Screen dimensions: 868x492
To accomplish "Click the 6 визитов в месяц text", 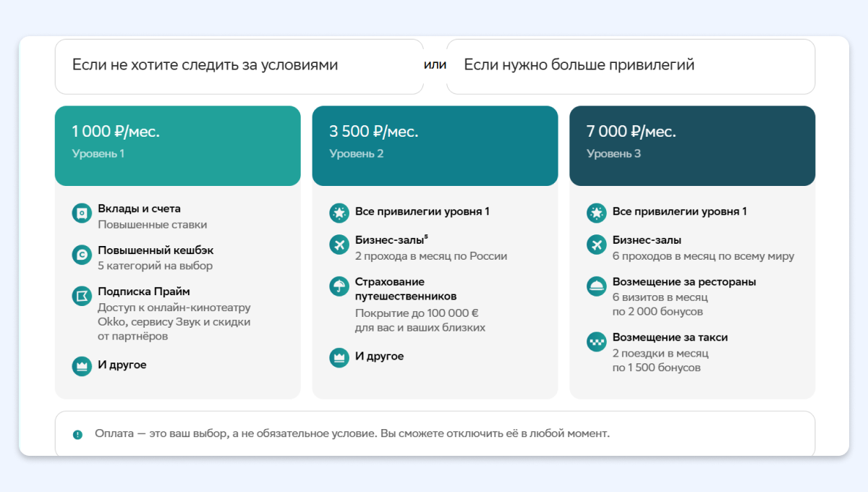I will pyautogui.click(x=660, y=297).
